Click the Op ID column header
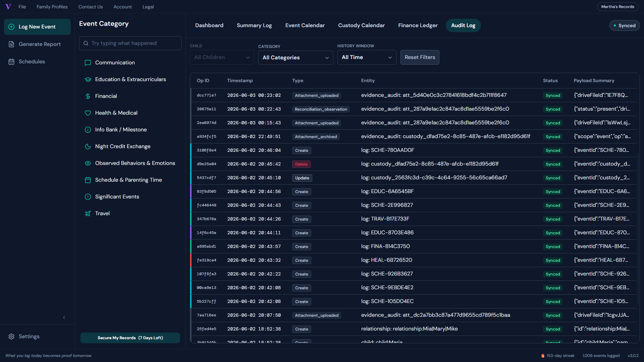This screenshot has height=362, width=644. [203, 81]
